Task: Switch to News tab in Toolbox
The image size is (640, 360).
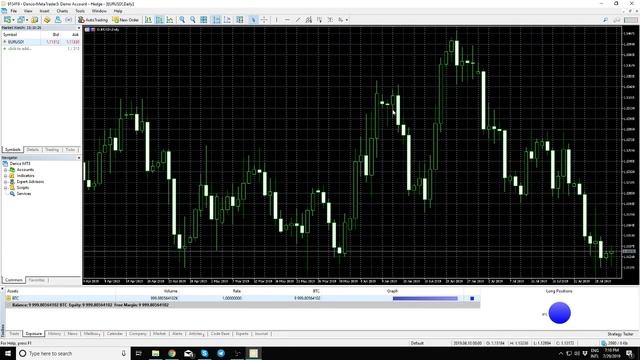Action: [72, 334]
